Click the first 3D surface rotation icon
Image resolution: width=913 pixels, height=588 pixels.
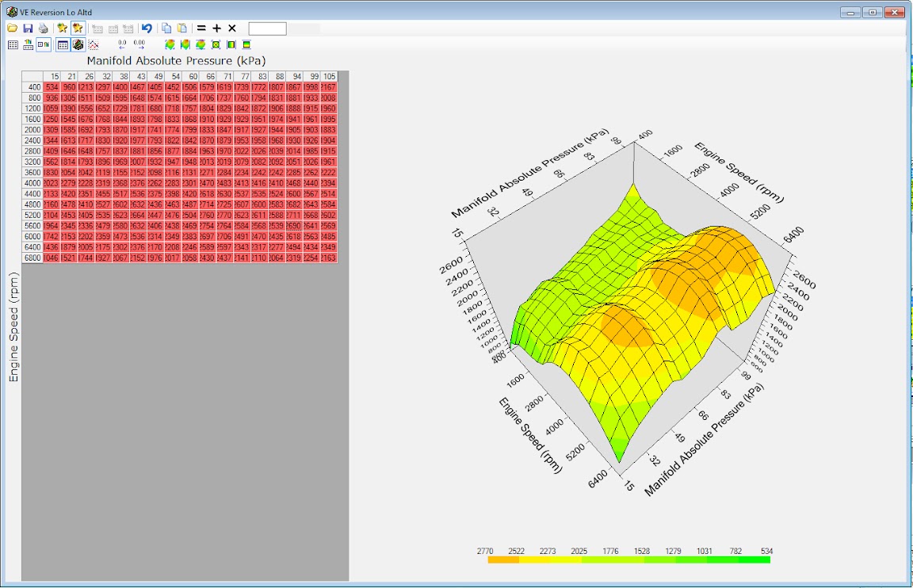(170, 45)
